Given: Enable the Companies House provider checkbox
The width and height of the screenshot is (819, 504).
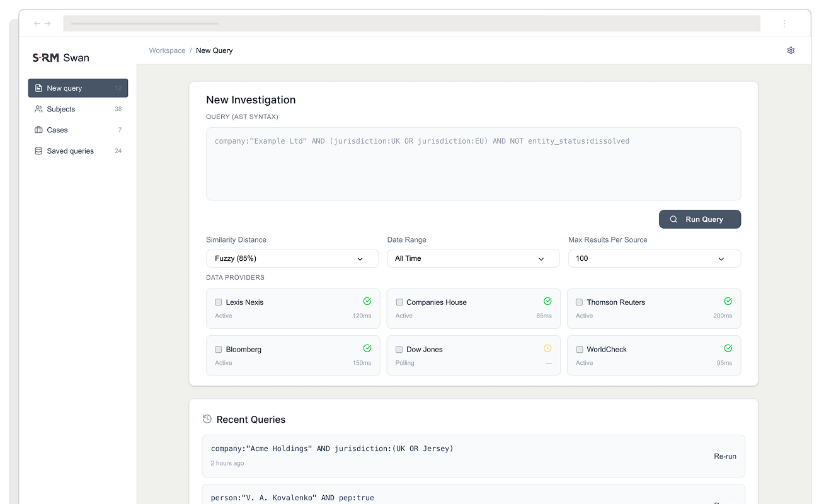Looking at the screenshot, I should pyautogui.click(x=399, y=302).
